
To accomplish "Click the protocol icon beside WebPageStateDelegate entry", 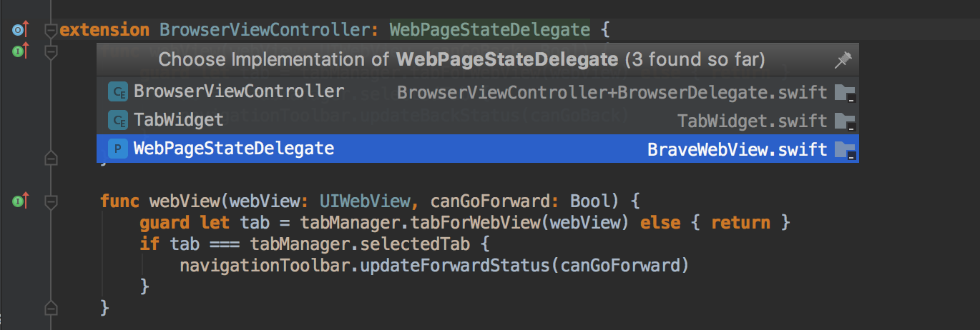I will click(117, 149).
